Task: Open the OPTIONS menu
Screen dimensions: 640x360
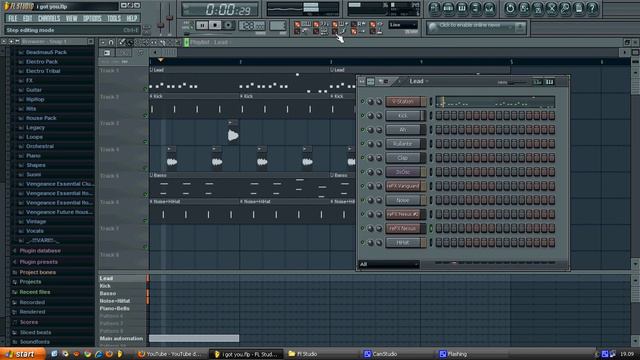Action: tap(92, 18)
